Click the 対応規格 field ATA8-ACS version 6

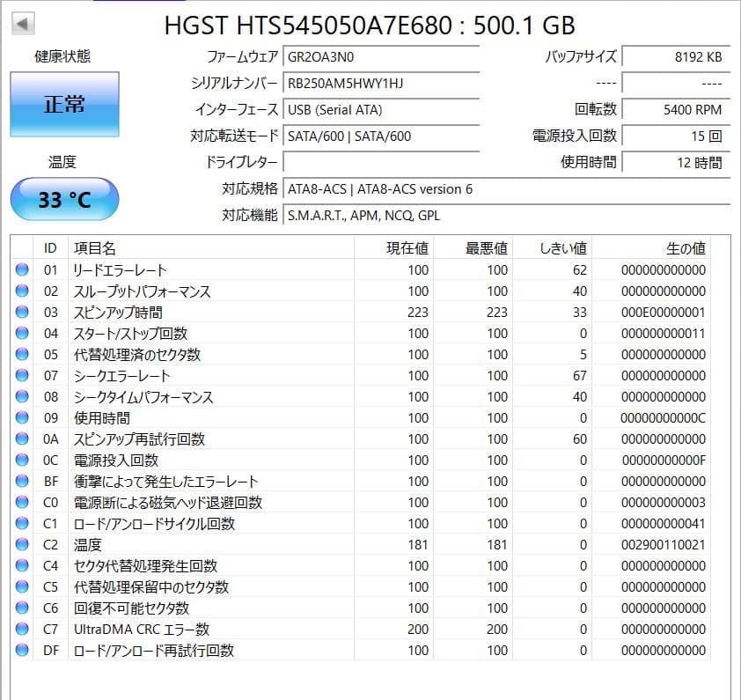click(x=507, y=189)
